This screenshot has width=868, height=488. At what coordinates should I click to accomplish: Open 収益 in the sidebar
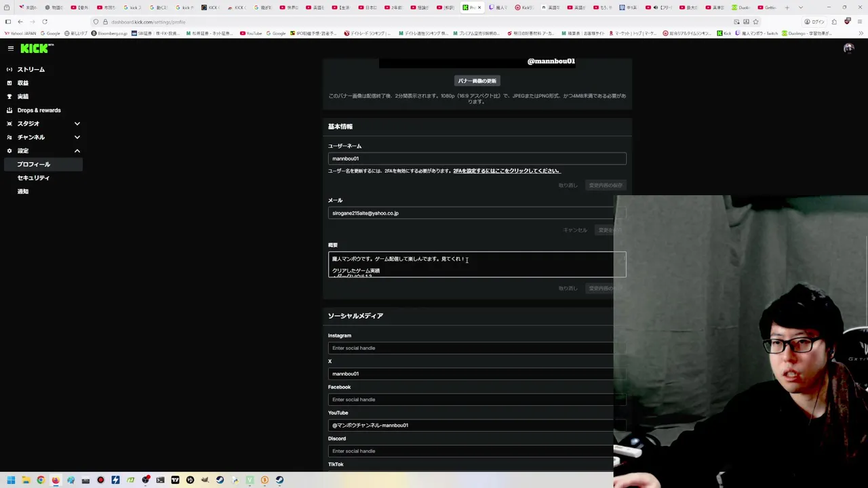23,83
